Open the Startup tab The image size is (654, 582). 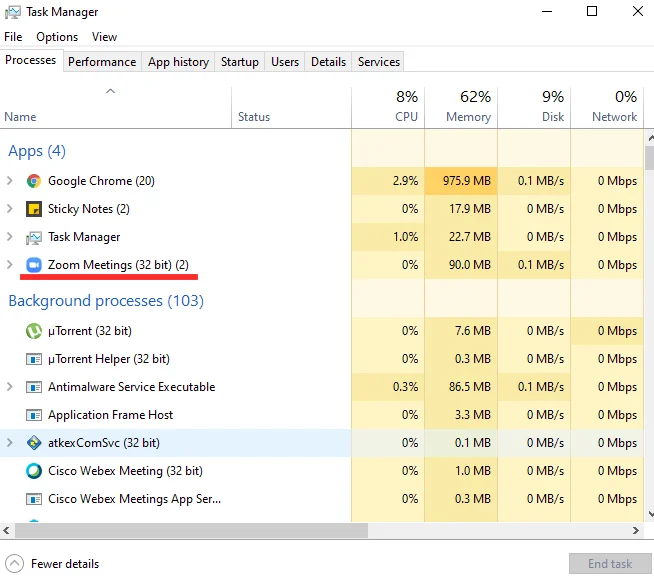(239, 62)
